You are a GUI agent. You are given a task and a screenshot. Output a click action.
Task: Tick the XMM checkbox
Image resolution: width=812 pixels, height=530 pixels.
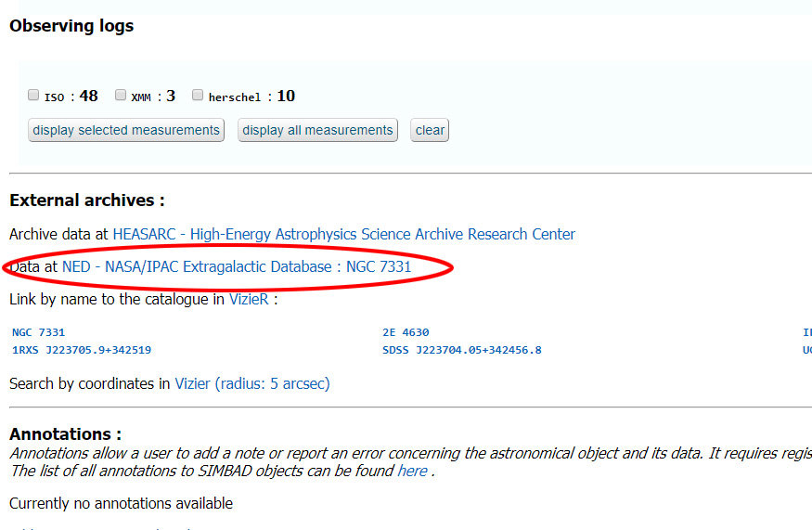click(121, 96)
